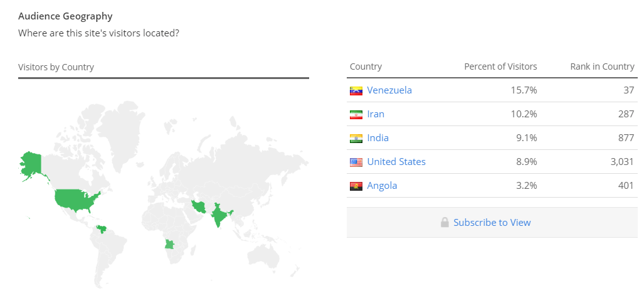Open the Angola country link

pyautogui.click(x=382, y=185)
